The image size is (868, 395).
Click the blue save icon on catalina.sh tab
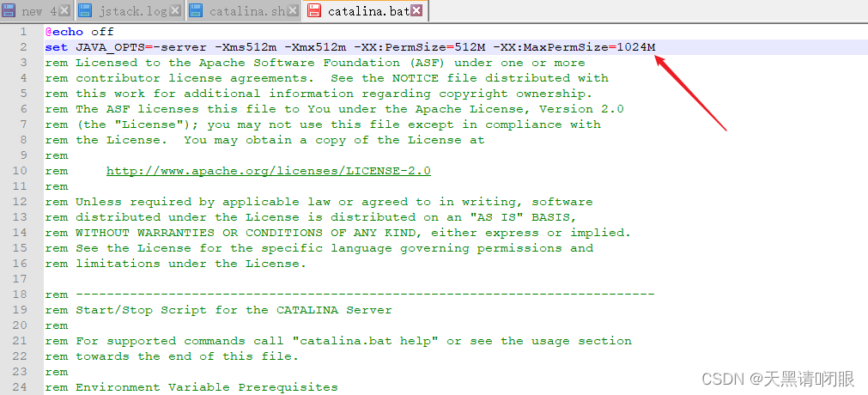(x=196, y=10)
